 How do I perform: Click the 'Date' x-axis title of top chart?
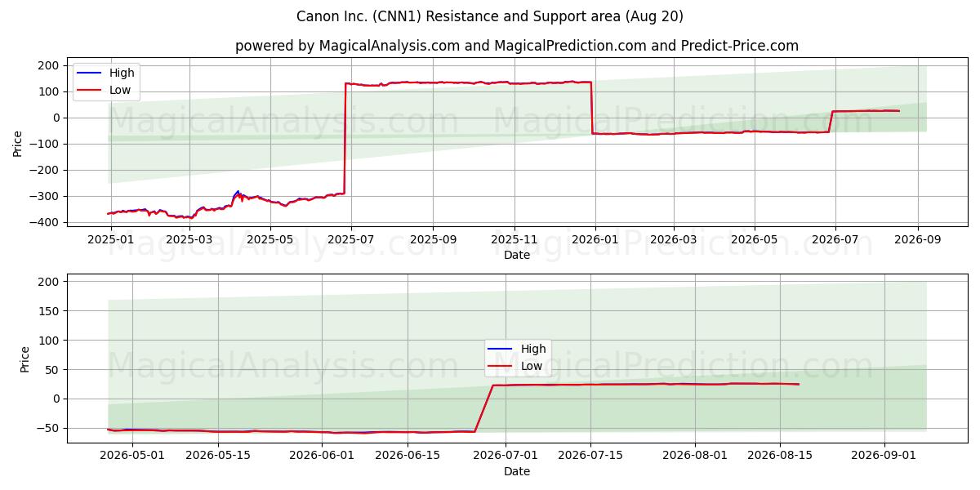517,255
